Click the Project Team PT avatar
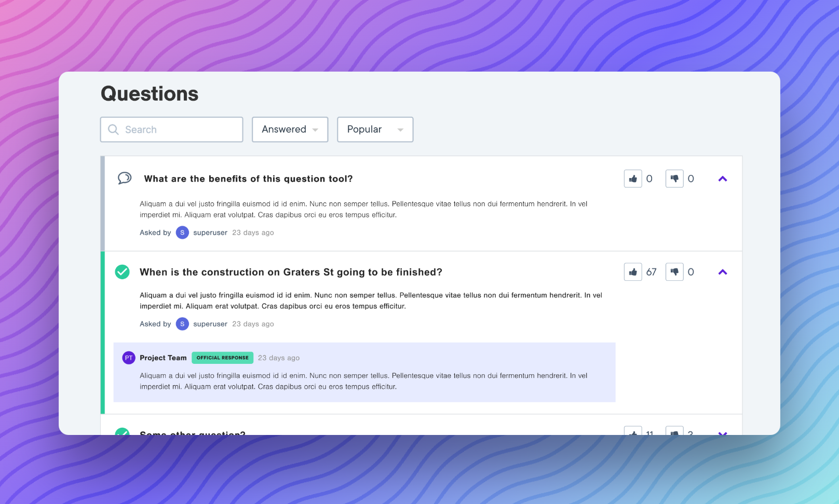The width and height of the screenshot is (839, 504). click(129, 358)
